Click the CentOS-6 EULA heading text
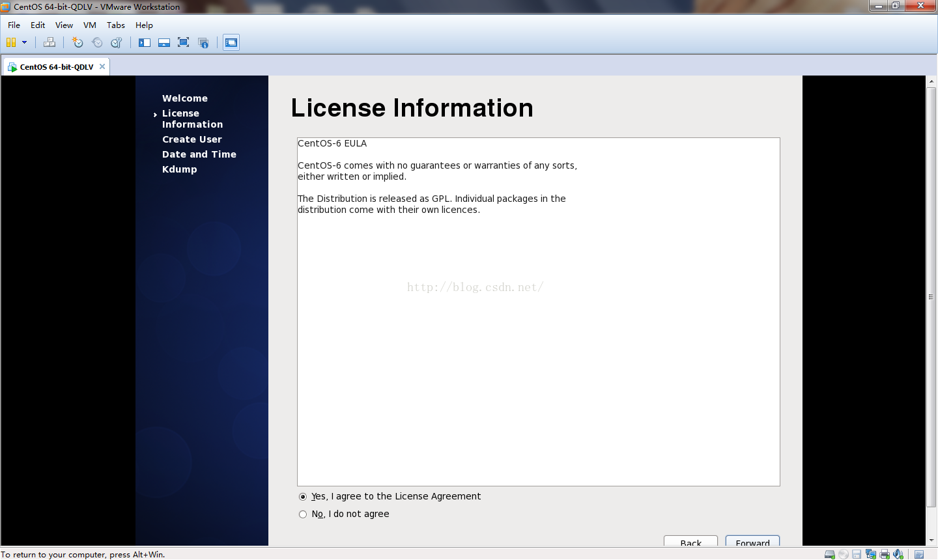This screenshot has width=938, height=560. [x=332, y=143]
